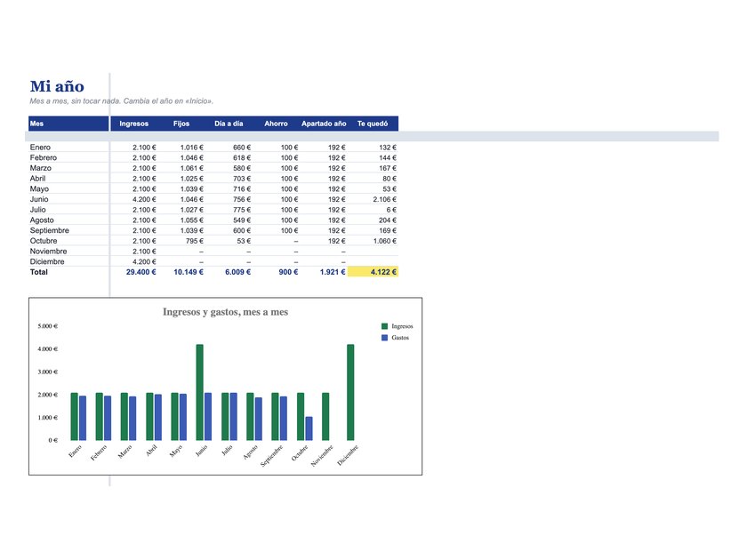Select the total Día a día "6.009 €"
Image resolution: width=747 pixels, height=560 pixels.
click(x=238, y=272)
